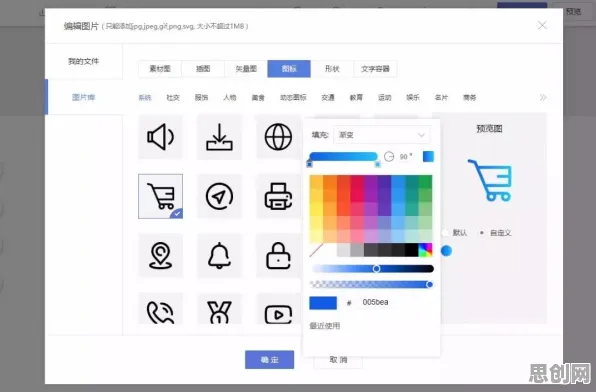Image resolution: width=596 pixels, height=392 pixels.
Task: Click the gradient preview bar
Action: pyautogui.click(x=343, y=156)
